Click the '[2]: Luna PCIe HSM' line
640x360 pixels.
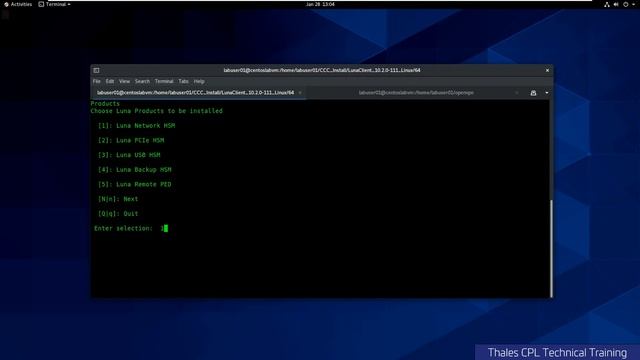[131, 140]
